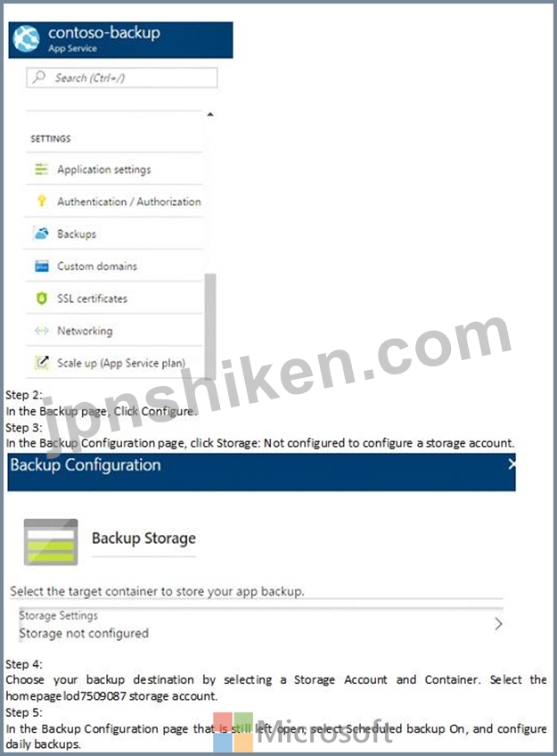Click the Networking arrows icon
557x756 pixels.
[x=41, y=331]
